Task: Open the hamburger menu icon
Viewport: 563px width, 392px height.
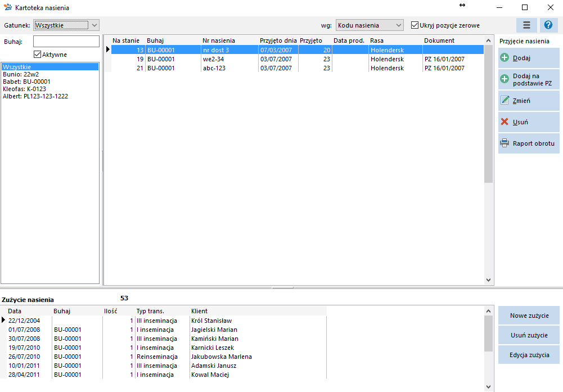Action: pos(526,25)
